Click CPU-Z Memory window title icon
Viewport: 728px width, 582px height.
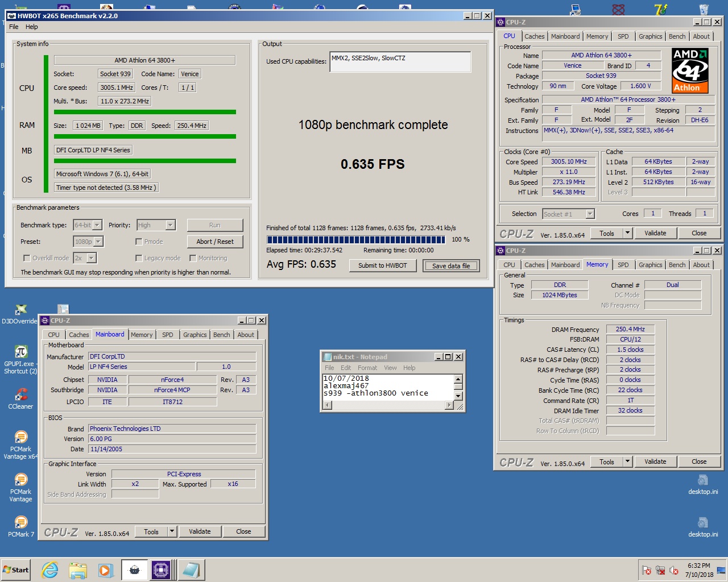pyautogui.click(x=500, y=251)
